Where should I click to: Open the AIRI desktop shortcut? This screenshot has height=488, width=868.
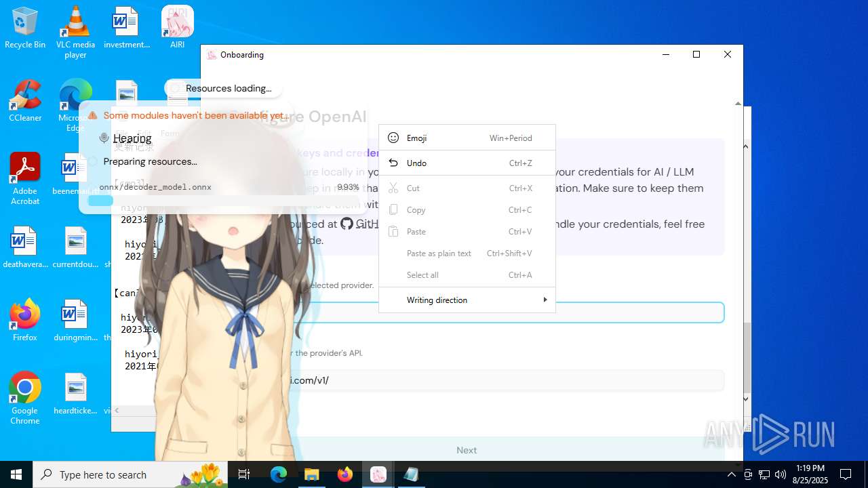[x=177, y=28]
